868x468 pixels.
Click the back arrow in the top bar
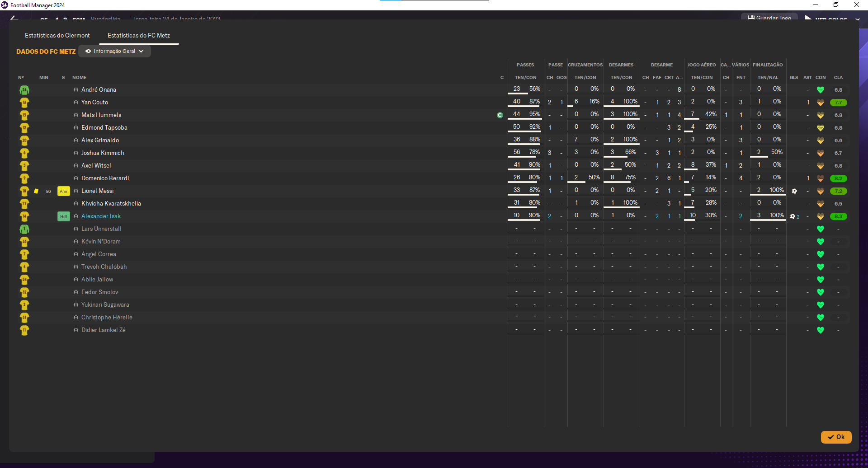coord(14,18)
